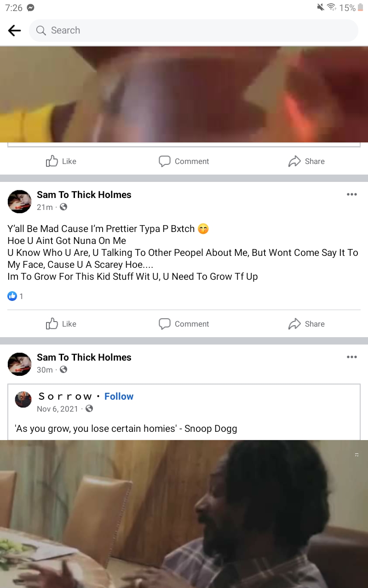The image size is (368, 588).
Task: Like the video post at top
Action: pos(61,161)
